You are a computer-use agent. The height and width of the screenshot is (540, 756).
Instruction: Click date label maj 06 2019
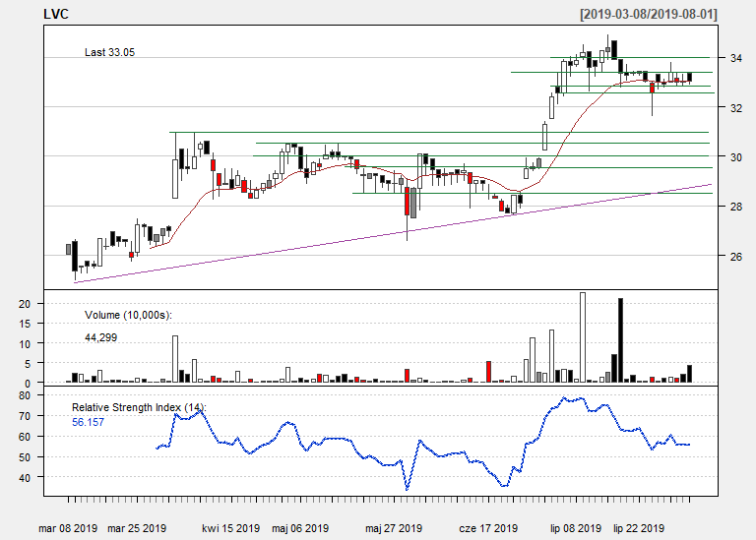(x=300, y=528)
